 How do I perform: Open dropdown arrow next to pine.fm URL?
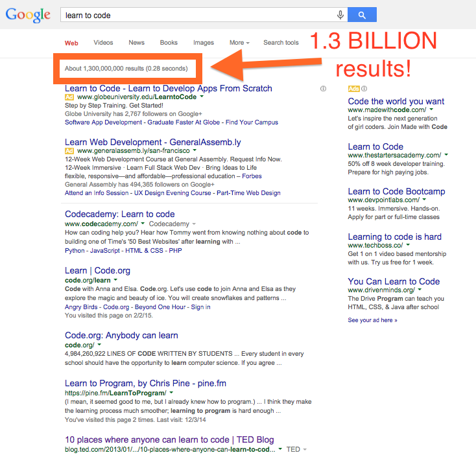(x=171, y=393)
